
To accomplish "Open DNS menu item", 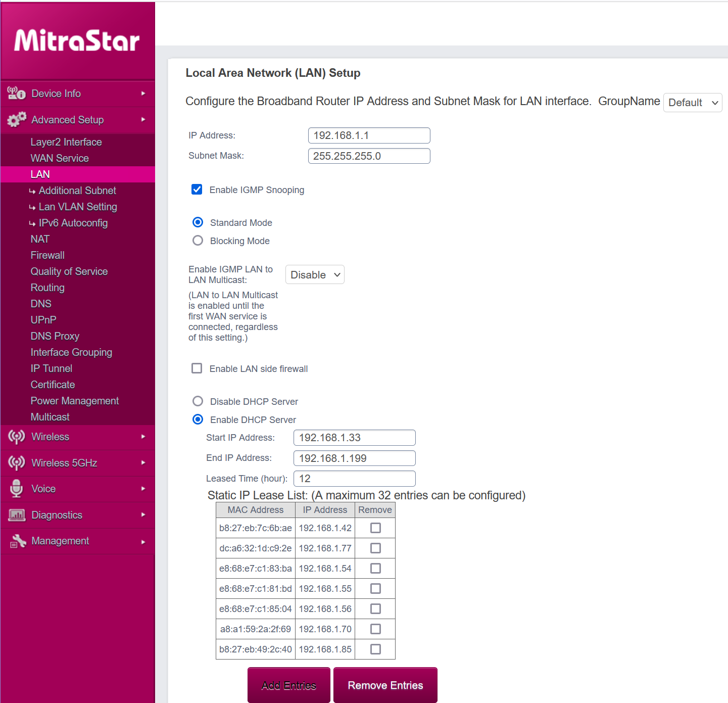I will click(x=41, y=304).
